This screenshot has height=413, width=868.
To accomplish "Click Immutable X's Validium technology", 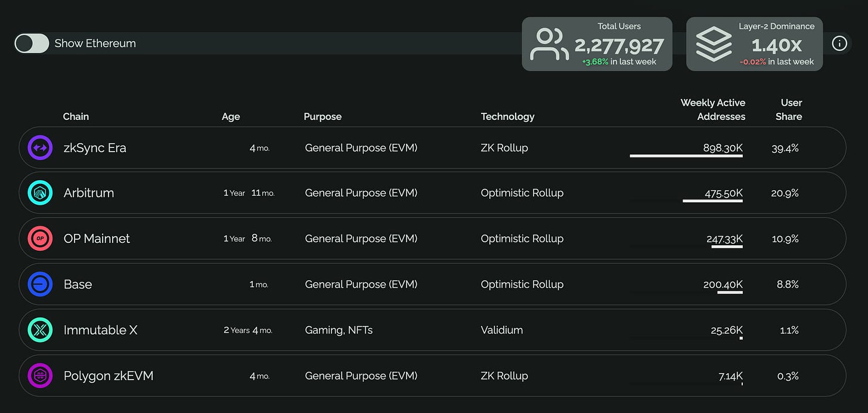I will [502, 330].
